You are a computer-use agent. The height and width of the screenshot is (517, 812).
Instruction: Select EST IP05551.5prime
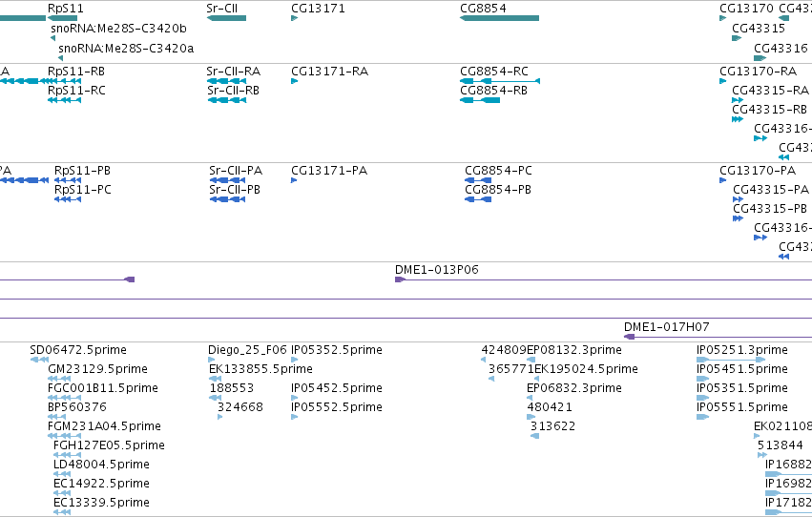tap(742, 407)
